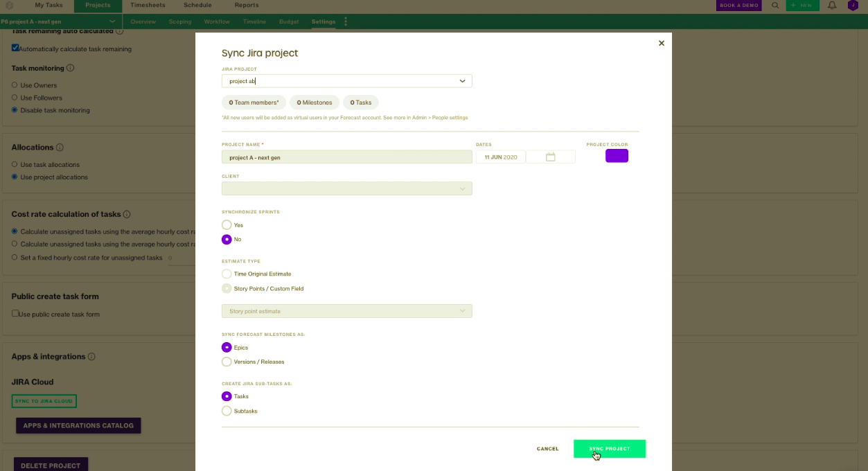Show info for Cost rate calculation
Screen dimensions: 868x471
127,215
